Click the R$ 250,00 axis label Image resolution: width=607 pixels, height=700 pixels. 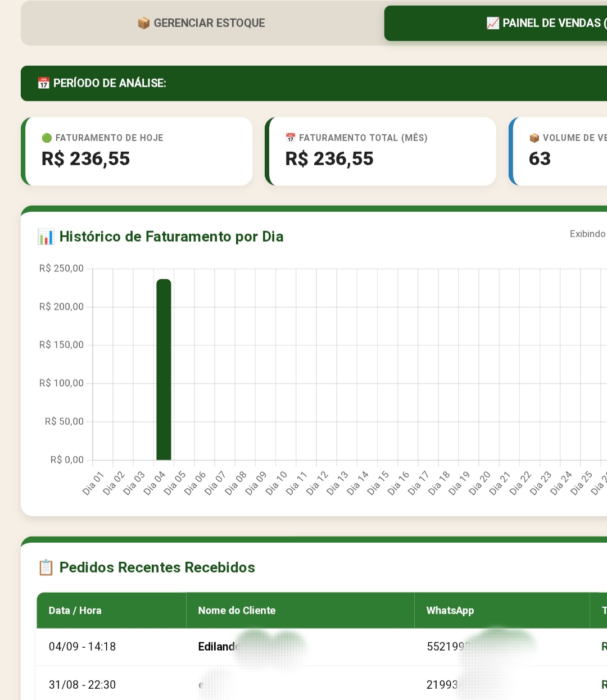click(x=61, y=269)
